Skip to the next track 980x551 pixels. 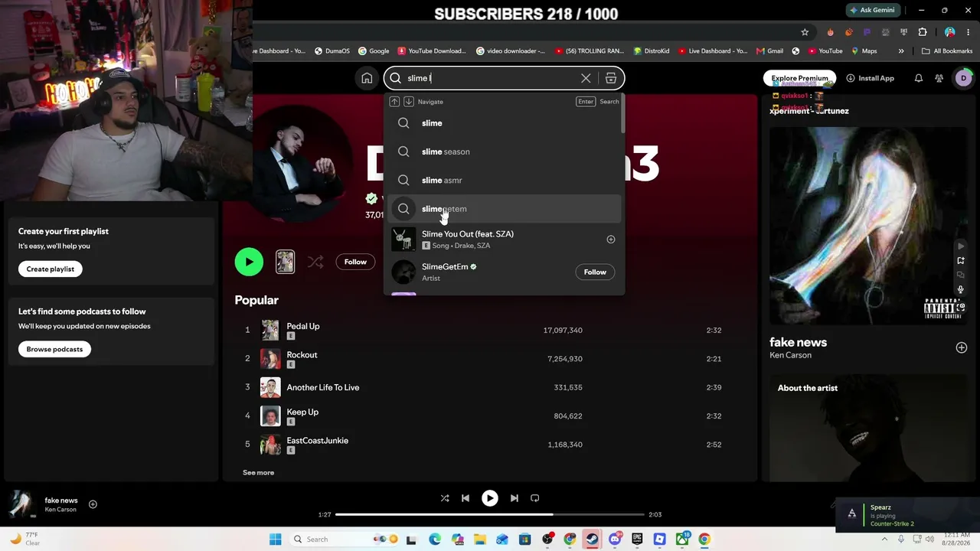(x=514, y=498)
